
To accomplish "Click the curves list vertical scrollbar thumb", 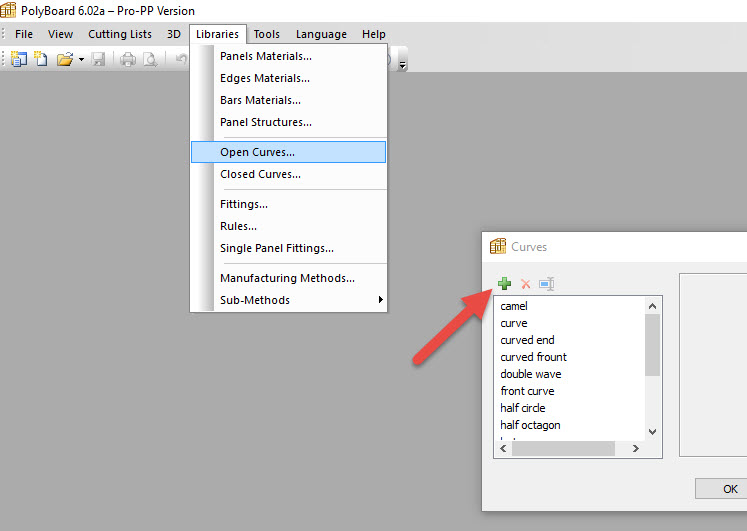I will tap(653, 345).
